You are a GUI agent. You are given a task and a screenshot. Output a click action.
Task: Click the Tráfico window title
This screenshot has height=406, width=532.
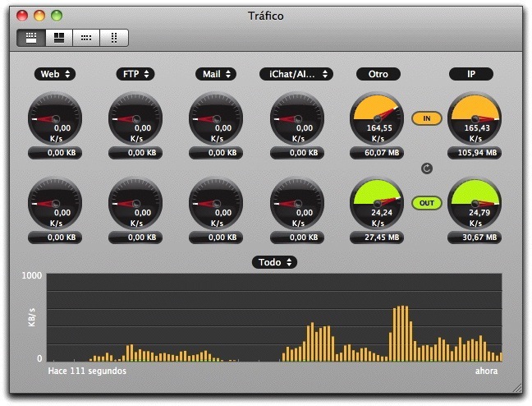[266, 16]
